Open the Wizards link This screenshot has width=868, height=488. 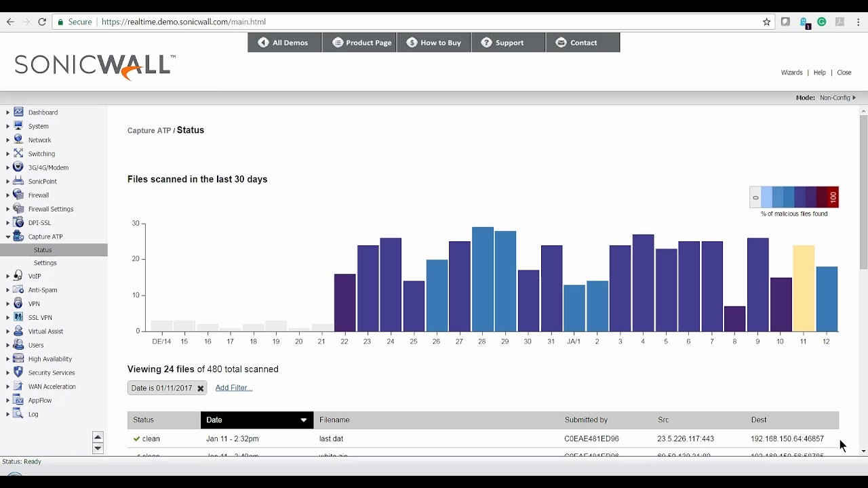coord(791,73)
